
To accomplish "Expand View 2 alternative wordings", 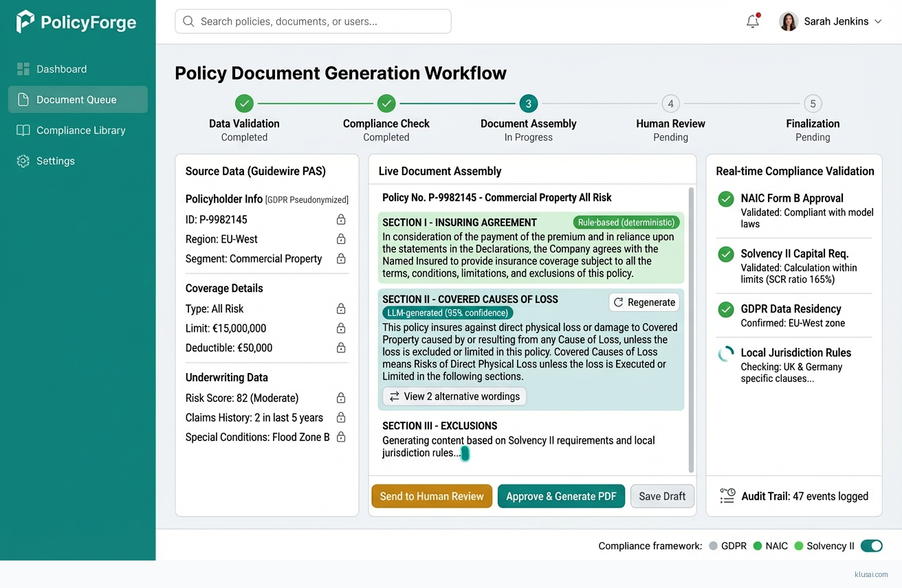I will point(454,396).
